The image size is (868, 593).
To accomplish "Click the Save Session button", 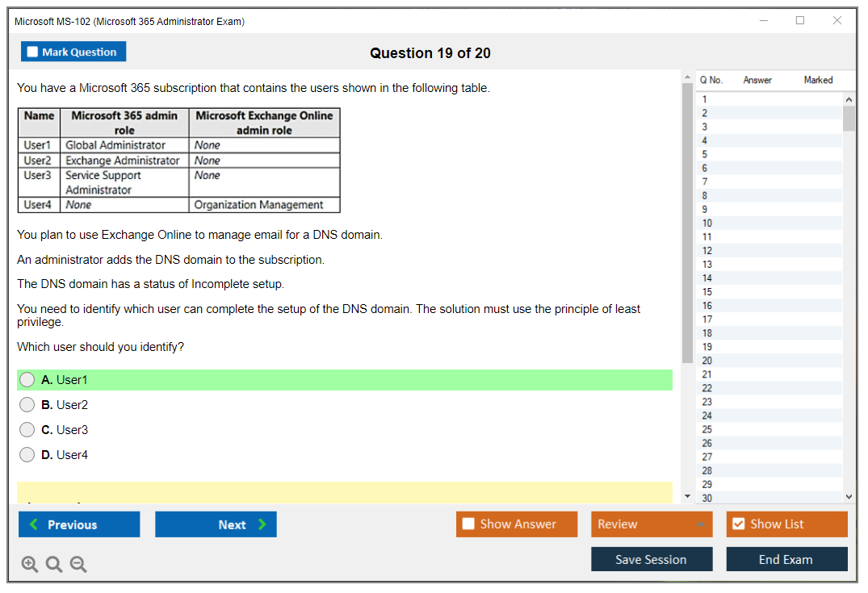I will coord(652,559).
